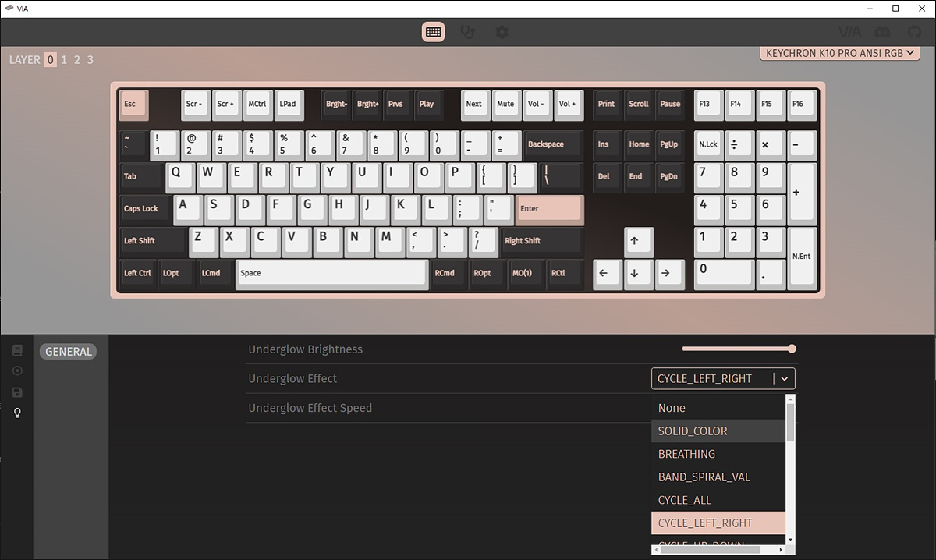Choose SOLID_COLOR underglow effect
Viewport: 936px width, 560px height.
click(x=718, y=431)
